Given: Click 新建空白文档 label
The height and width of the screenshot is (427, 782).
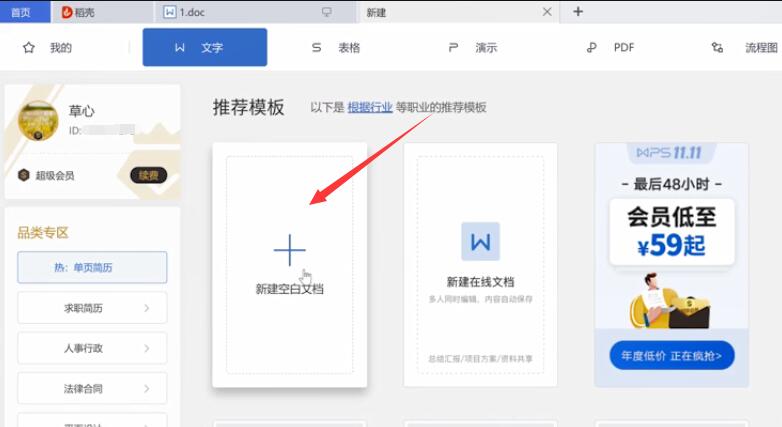Looking at the screenshot, I should point(289,289).
